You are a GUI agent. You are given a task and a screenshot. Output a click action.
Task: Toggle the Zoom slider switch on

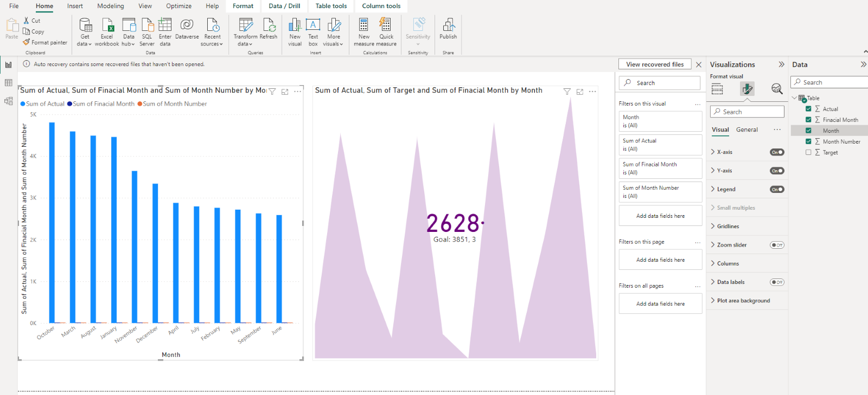point(777,245)
